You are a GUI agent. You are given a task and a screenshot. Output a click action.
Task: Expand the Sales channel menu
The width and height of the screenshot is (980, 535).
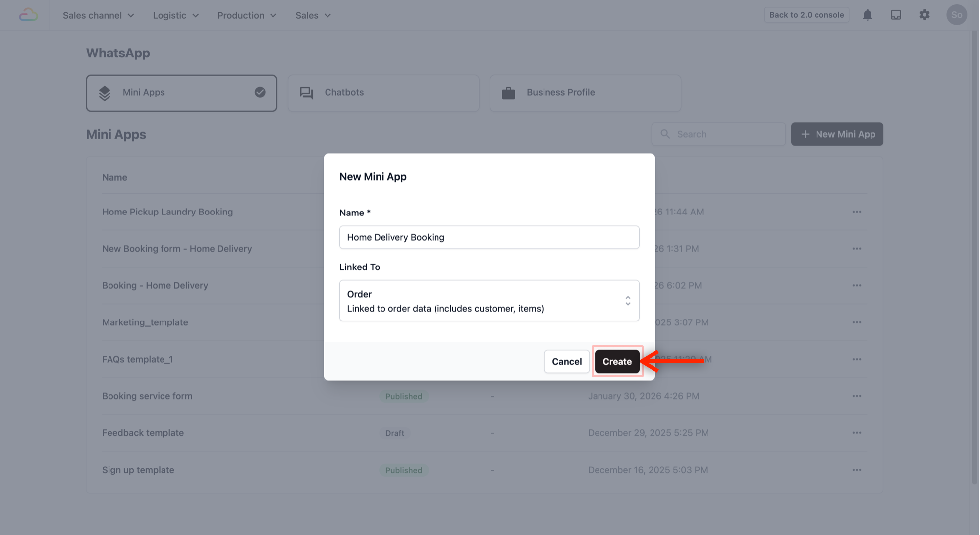98,15
